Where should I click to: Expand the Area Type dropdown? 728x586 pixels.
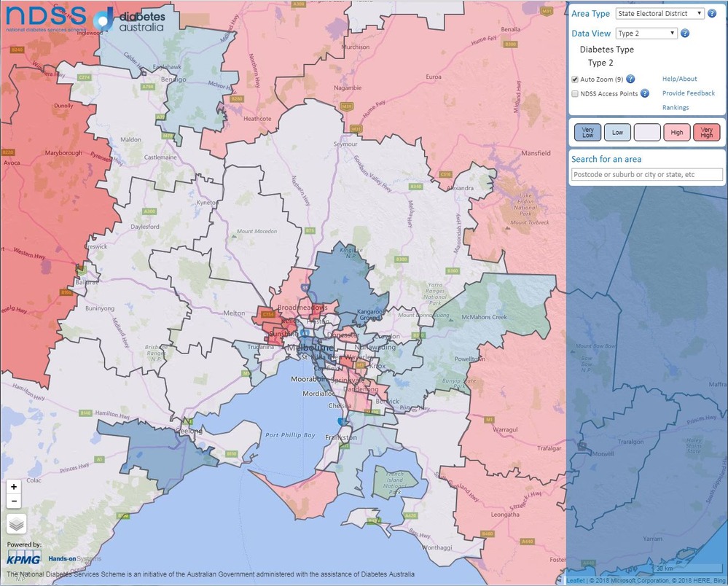point(659,13)
